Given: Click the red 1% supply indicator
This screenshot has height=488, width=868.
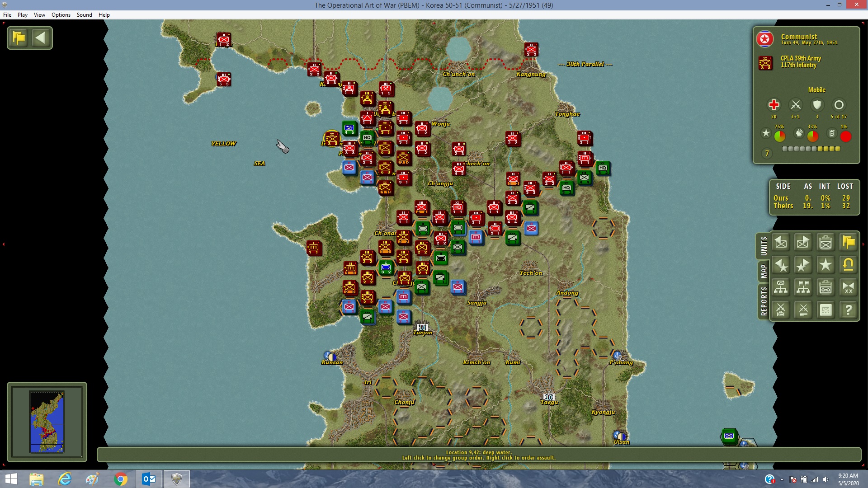Looking at the screenshot, I should tap(845, 136).
